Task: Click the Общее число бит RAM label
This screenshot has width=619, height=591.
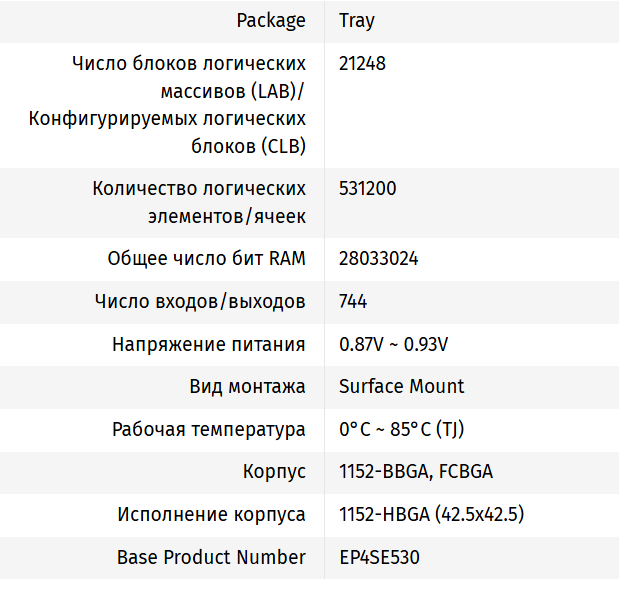Action: click(207, 259)
